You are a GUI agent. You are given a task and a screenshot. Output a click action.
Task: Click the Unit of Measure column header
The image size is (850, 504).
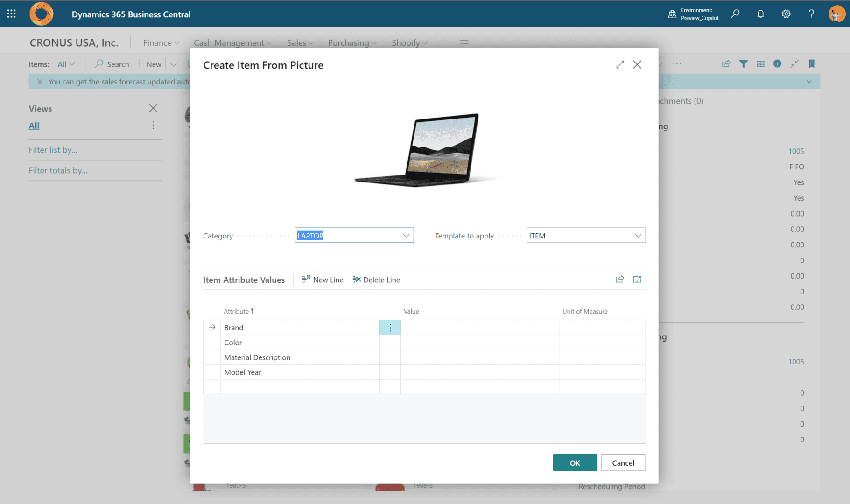click(x=585, y=311)
